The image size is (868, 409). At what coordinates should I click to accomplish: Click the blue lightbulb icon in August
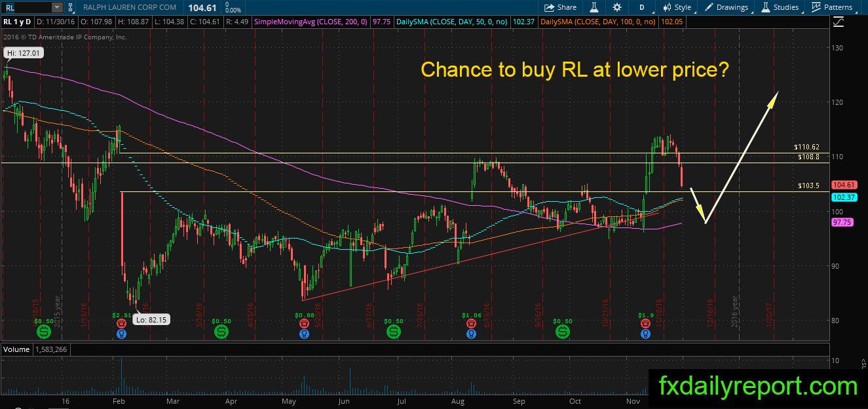(x=472, y=334)
